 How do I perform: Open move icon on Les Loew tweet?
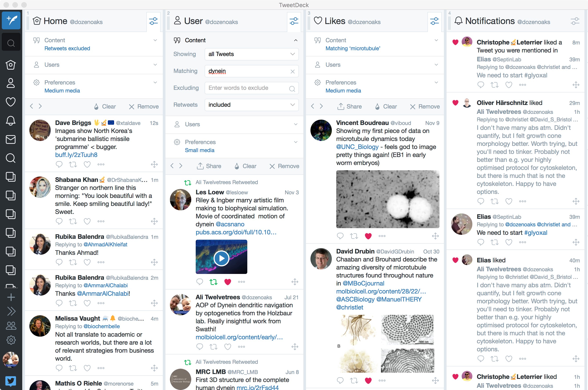[x=295, y=282]
